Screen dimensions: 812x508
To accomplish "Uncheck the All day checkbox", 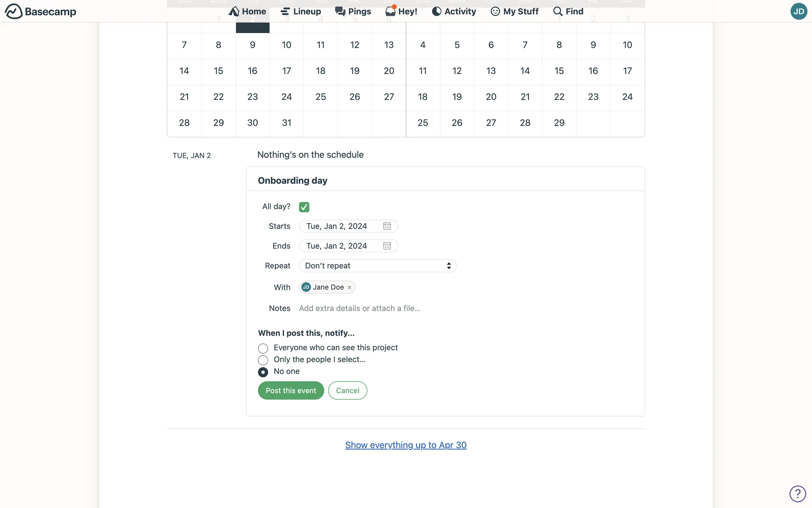I will tap(304, 207).
